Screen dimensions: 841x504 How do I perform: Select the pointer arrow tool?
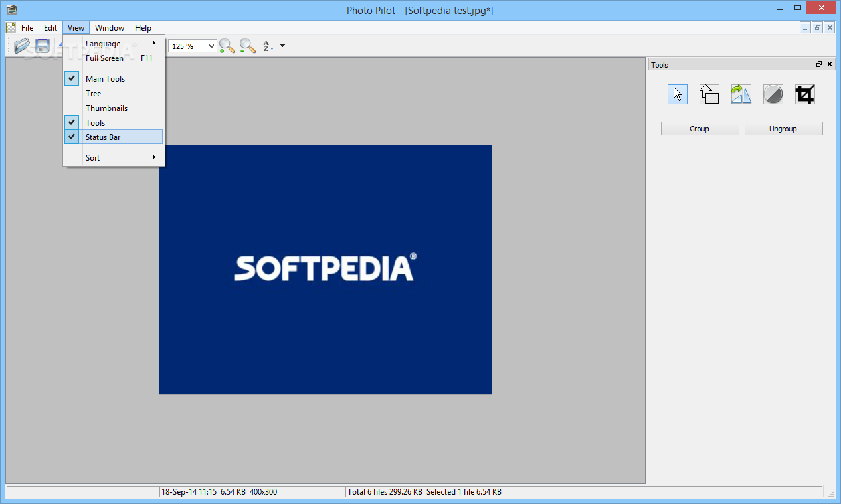677,94
